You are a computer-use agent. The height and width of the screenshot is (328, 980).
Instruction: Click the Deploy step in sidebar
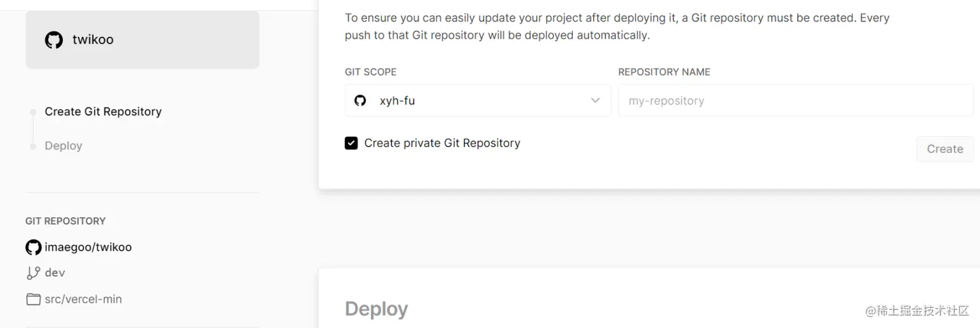(64, 146)
